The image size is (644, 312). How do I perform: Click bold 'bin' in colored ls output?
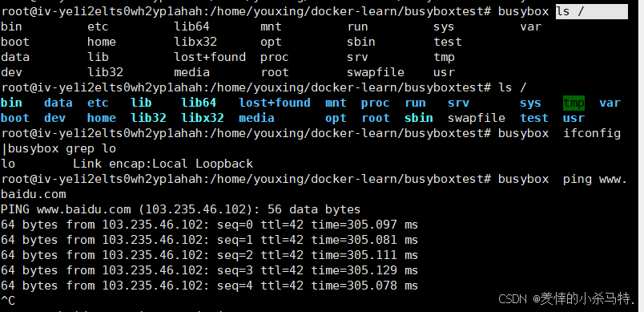[11, 103]
